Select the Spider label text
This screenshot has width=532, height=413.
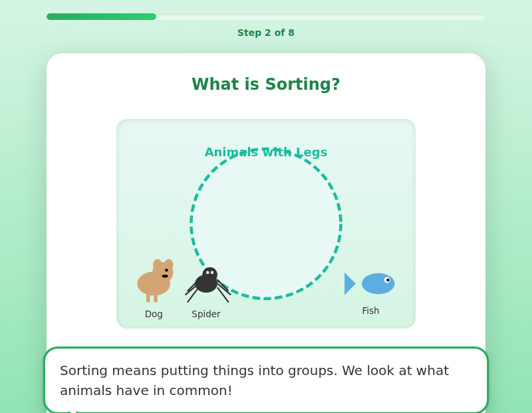[206, 314]
